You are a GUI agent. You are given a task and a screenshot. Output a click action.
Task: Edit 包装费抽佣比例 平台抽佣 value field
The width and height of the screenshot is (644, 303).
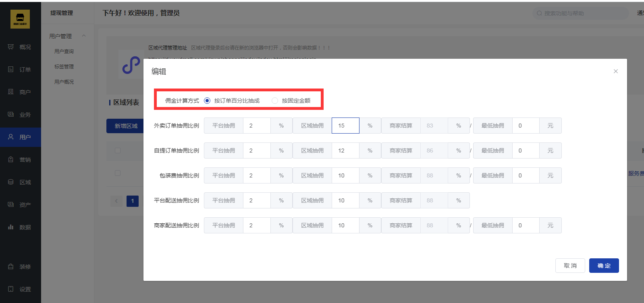coord(257,175)
